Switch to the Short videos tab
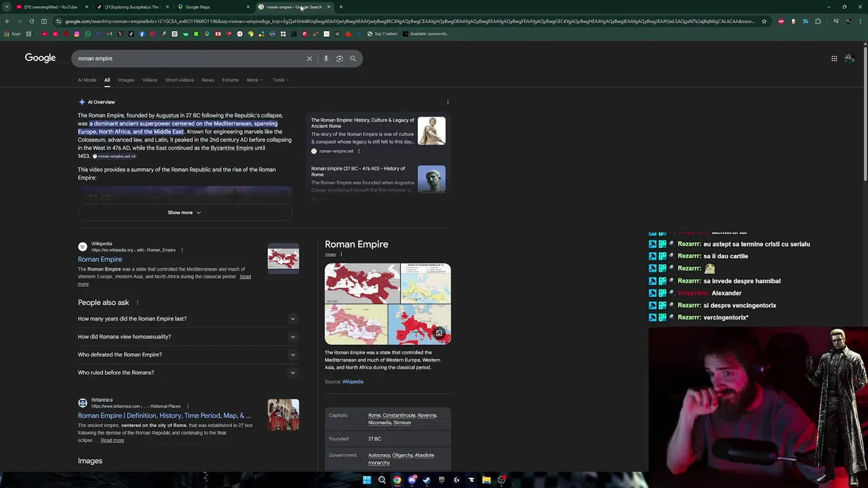This screenshot has height=488, width=868. click(180, 80)
